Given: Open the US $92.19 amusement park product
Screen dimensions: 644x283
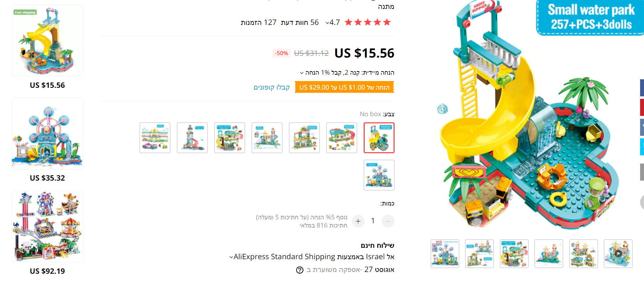Looking at the screenshot, I should click(x=47, y=226).
